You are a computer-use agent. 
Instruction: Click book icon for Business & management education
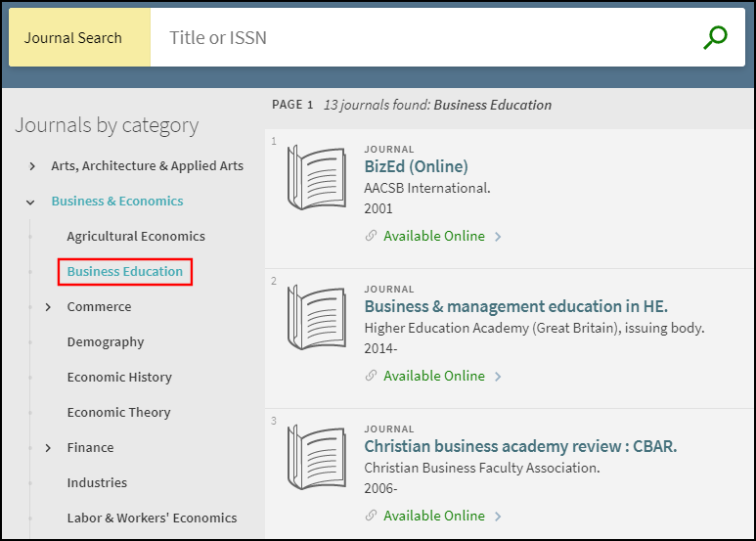point(316,318)
